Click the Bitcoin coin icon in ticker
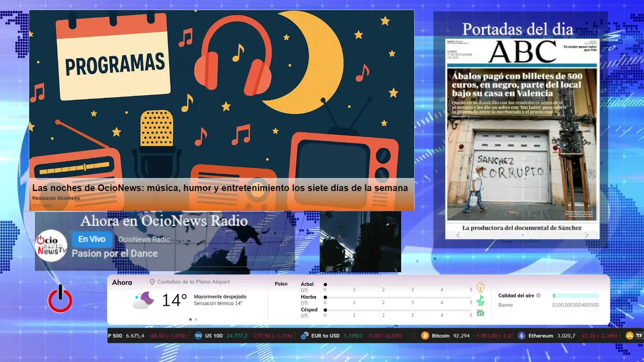Viewport: 644px width, 362px height. [425, 335]
